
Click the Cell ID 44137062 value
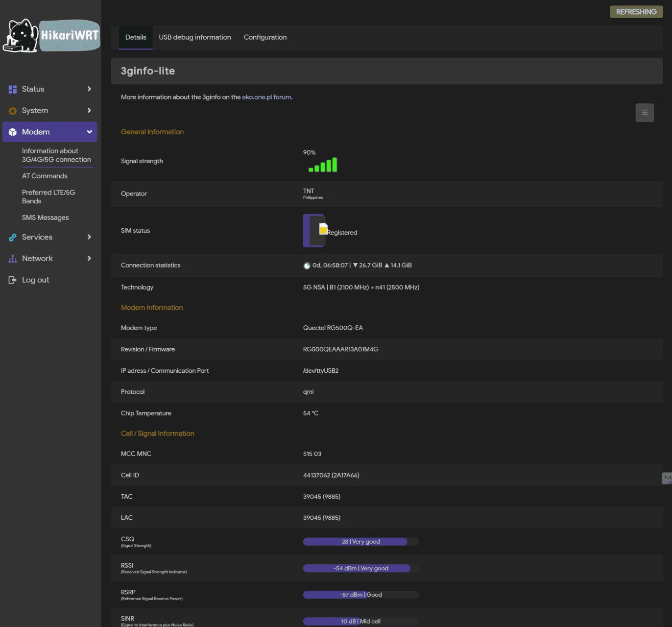(331, 475)
